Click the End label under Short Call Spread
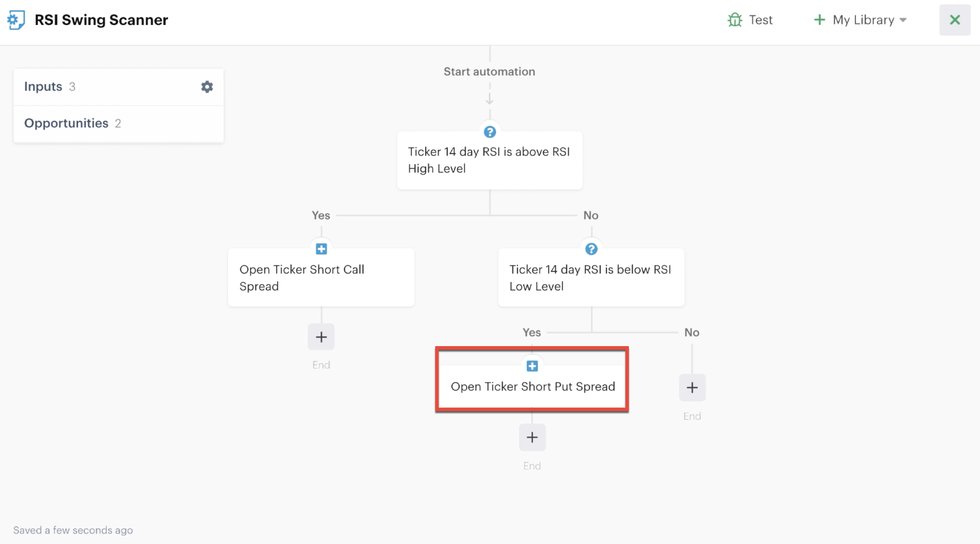 click(321, 365)
